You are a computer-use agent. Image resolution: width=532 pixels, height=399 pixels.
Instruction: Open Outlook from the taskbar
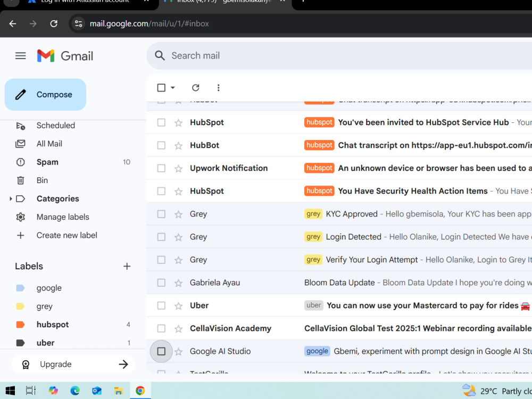(97, 391)
